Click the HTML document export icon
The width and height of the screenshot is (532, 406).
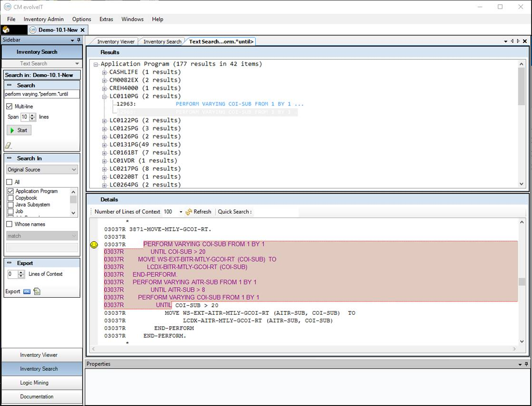pyautogui.click(x=37, y=292)
